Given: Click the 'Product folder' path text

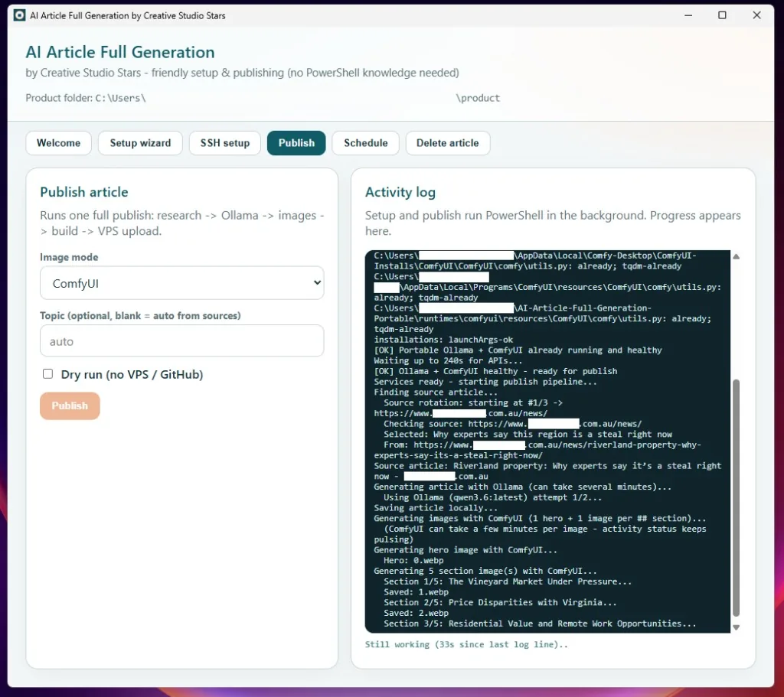Looking at the screenshot, I should click(x=263, y=98).
